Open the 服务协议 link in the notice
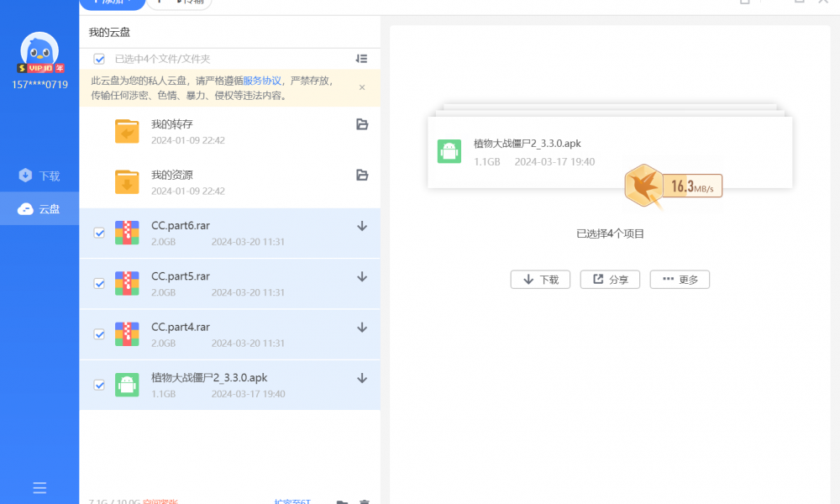This screenshot has width=840, height=504. [262, 81]
